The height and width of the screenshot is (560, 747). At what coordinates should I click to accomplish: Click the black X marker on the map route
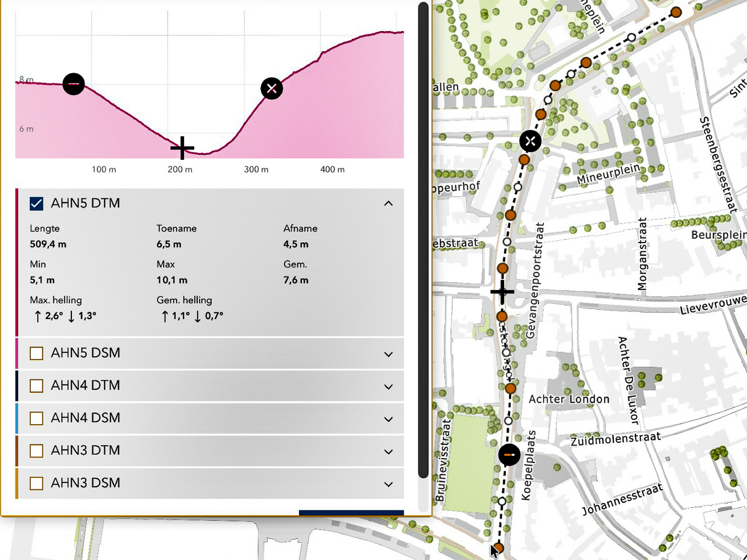pyautogui.click(x=530, y=141)
